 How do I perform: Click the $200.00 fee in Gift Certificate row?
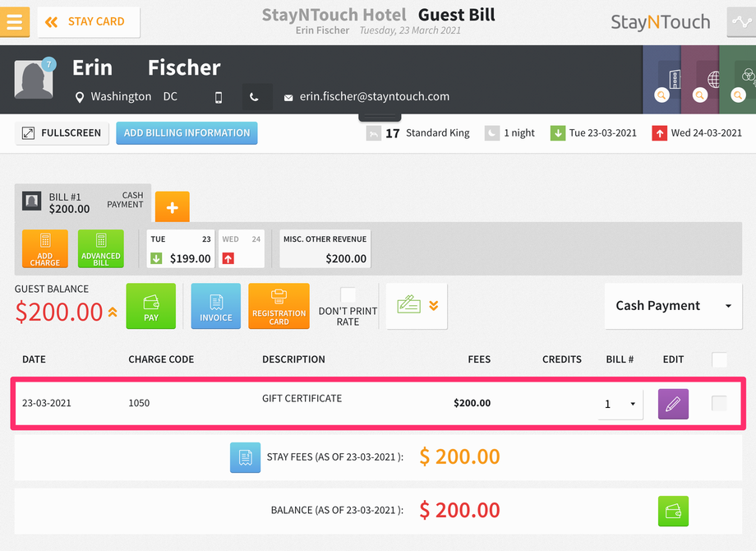472,403
